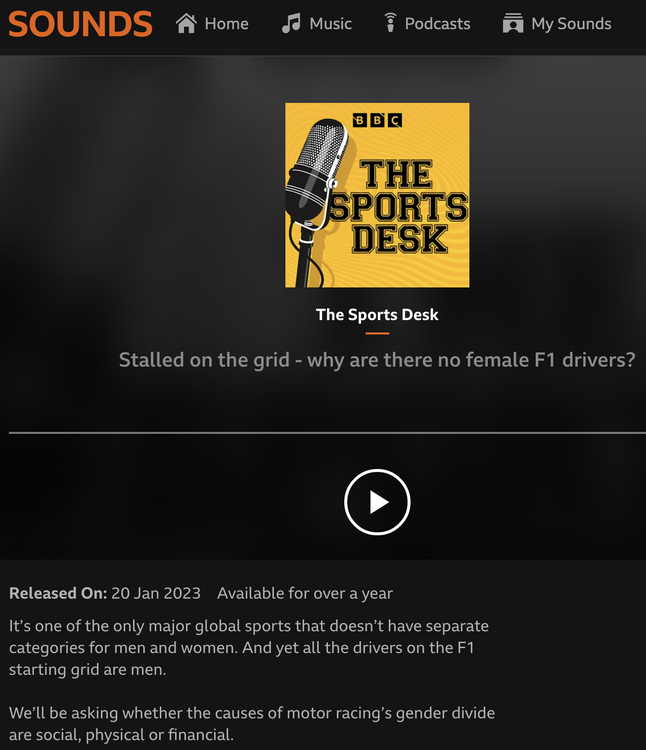The width and height of the screenshot is (646, 750).
Task: Click the paragraph starting 'We'll be asking whether'
Action: point(252,724)
